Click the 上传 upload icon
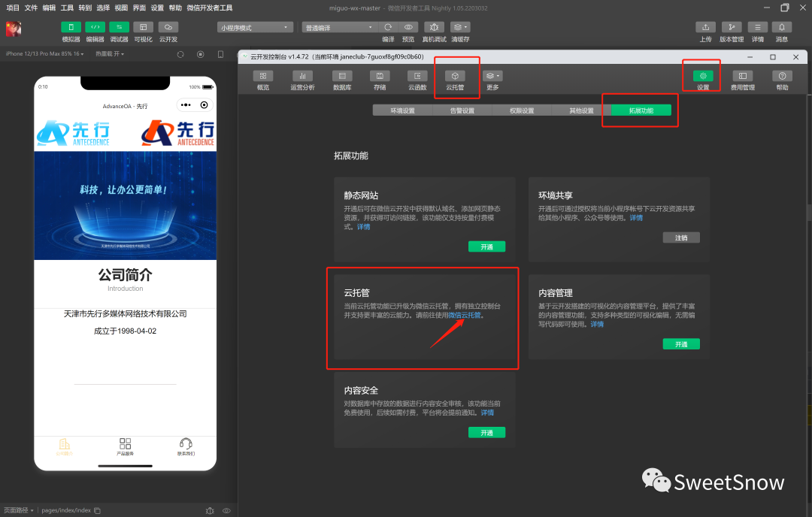The image size is (812, 517). click(x=705, y=28)
